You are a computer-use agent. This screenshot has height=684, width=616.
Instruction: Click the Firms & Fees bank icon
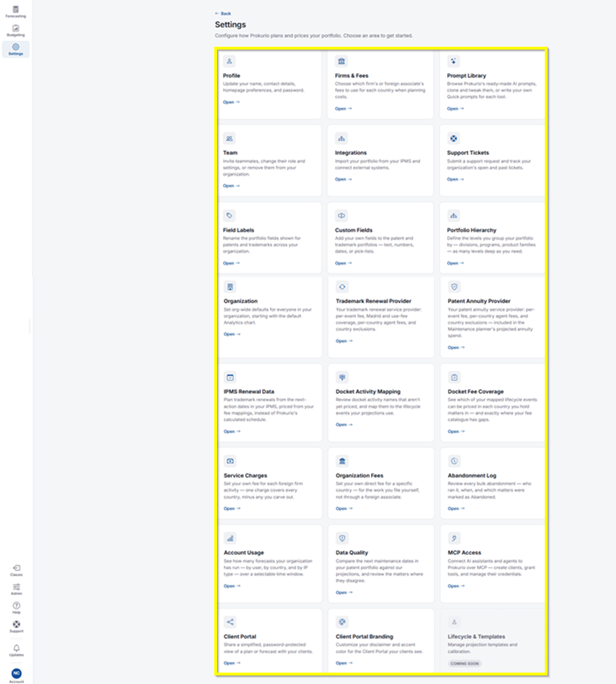click(x=341, y=61)
